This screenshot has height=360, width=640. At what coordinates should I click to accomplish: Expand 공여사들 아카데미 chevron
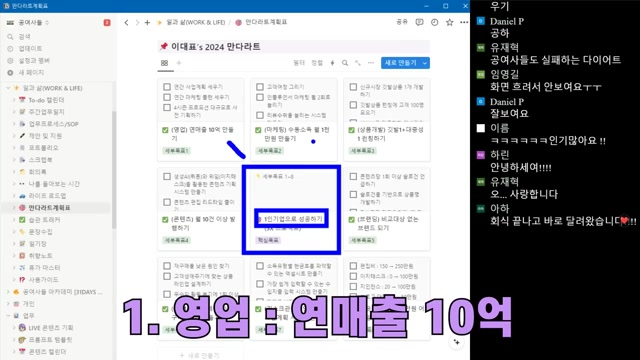pyautogui.click(x=8, y=292)
